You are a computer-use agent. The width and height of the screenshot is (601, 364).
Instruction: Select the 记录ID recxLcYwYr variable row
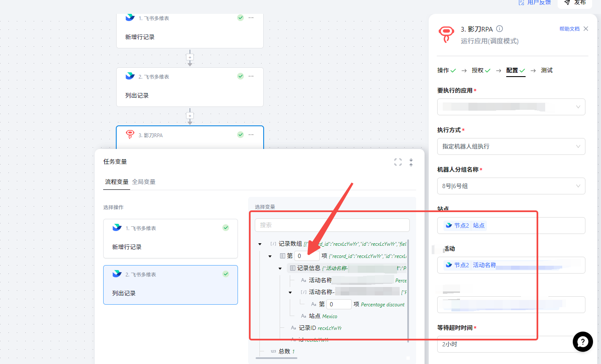pos(316,328)
